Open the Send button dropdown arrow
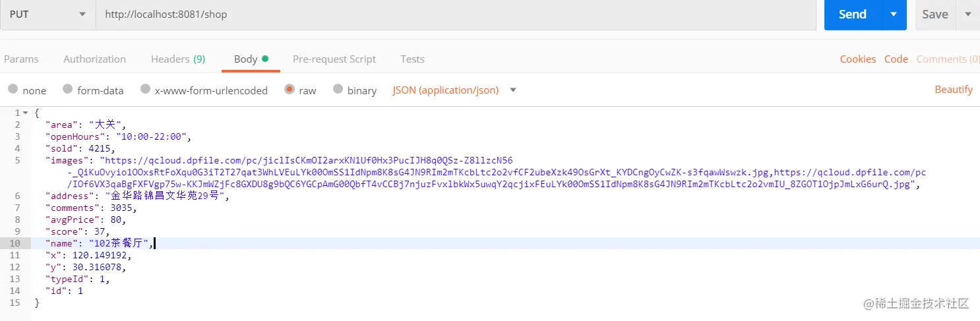 coord(894,15)
